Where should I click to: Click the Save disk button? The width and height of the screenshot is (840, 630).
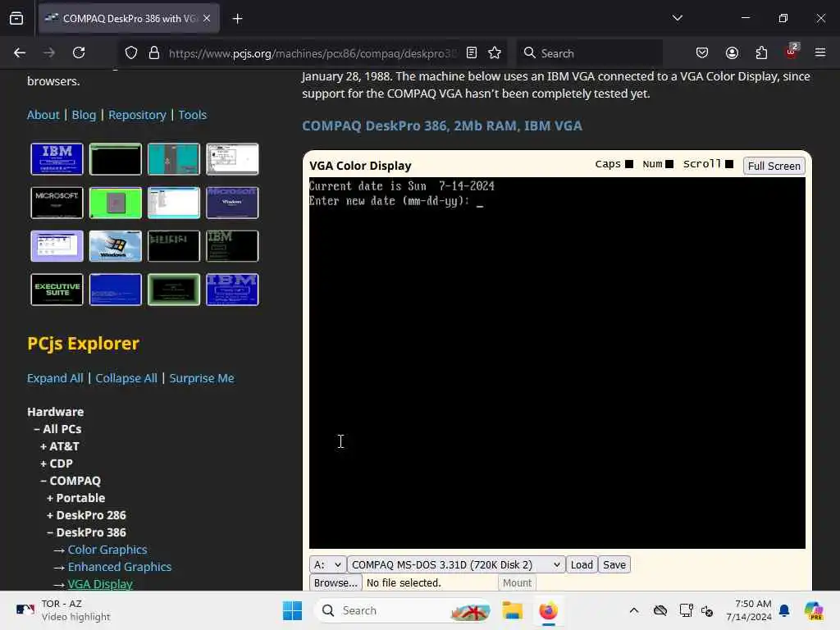pos(614,564)
